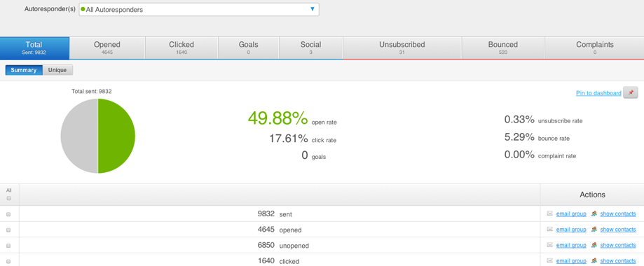Click contacts people icon in sent row
The image size is (644, 266).
tap(594, 213)
